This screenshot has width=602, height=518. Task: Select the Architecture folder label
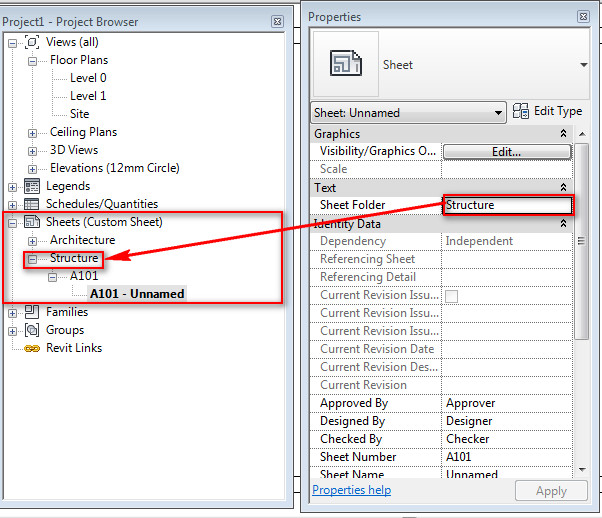(82, 240)
